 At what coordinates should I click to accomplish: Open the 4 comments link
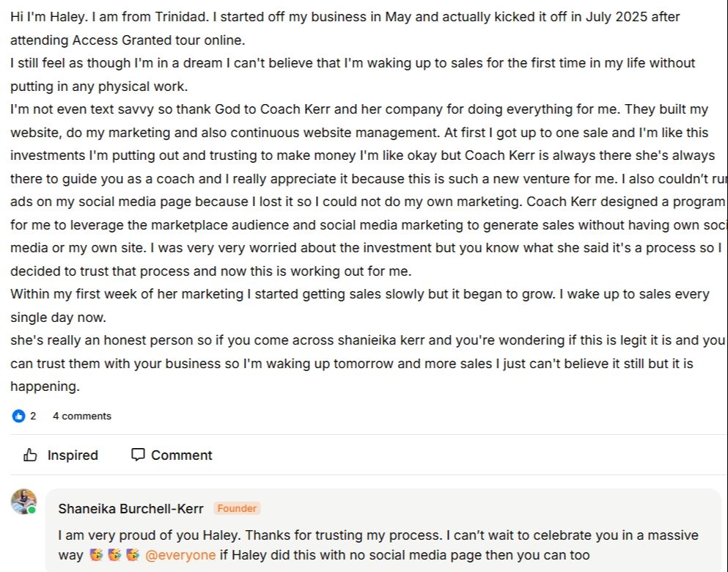82,416
